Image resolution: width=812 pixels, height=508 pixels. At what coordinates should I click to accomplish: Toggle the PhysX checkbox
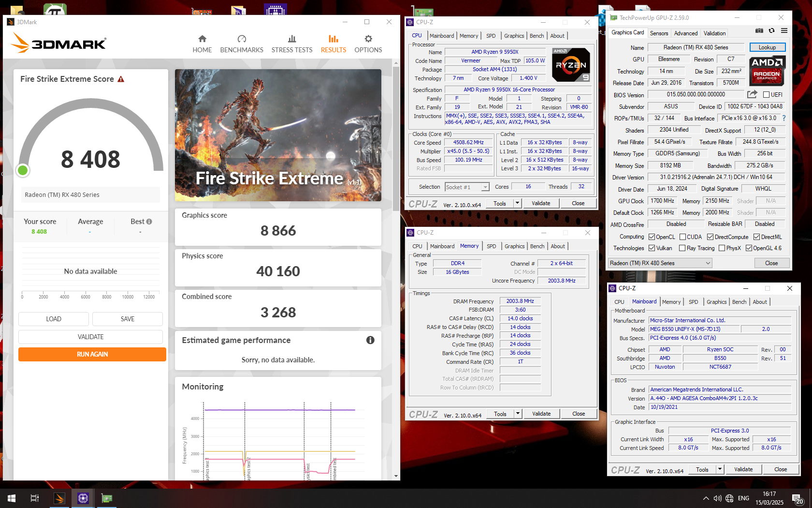pyautogui.click(x=722, y=248)
